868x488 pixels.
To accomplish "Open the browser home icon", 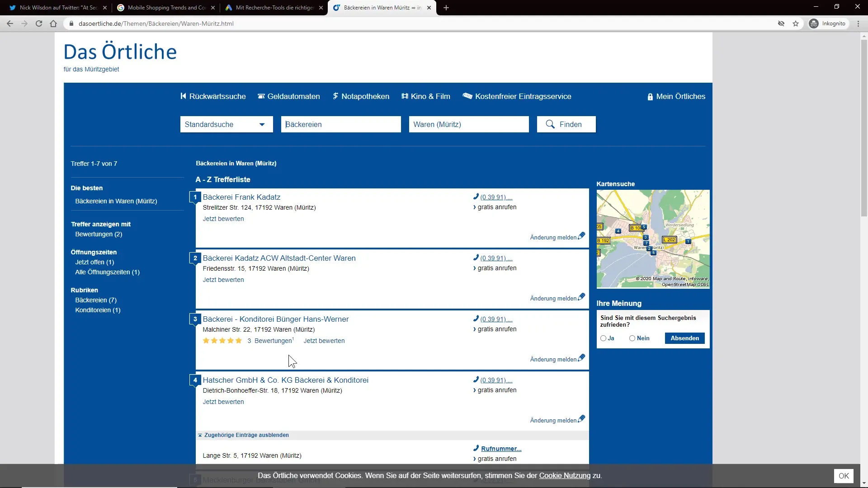I will [53, 23].
